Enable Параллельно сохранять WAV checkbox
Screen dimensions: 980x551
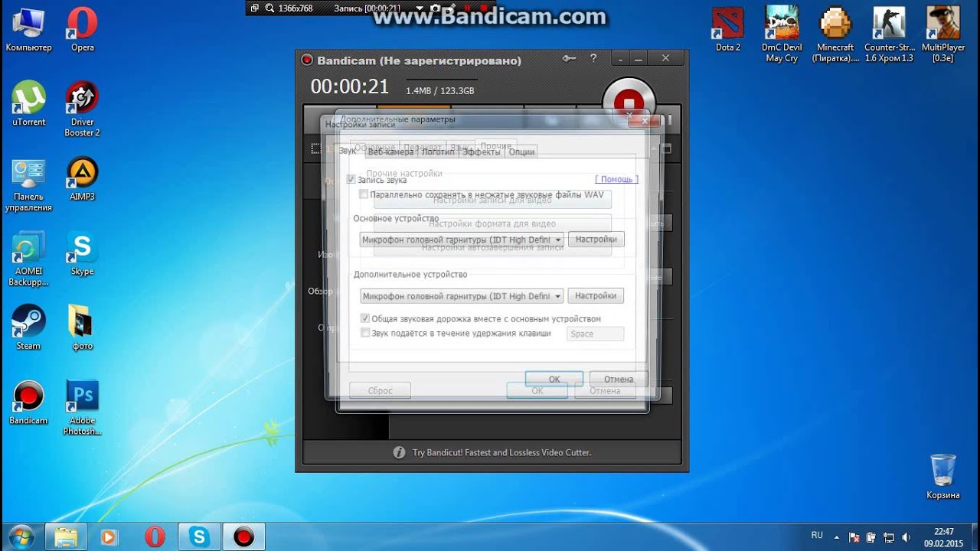[x=364, y=194]
